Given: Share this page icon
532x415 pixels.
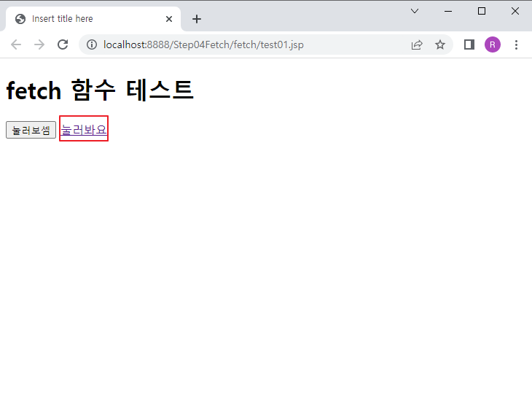Looking at the screenshot, I should [x=417, y=44].
